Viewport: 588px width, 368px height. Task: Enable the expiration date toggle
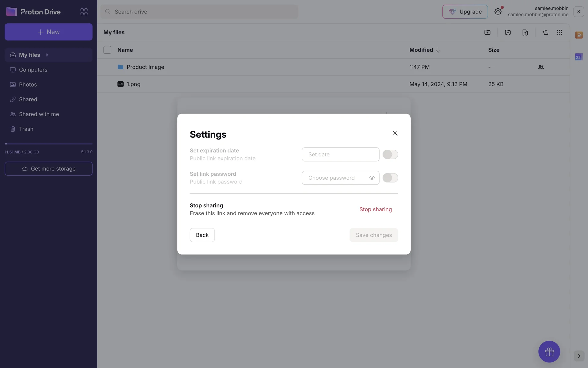(x=390, y=154)
